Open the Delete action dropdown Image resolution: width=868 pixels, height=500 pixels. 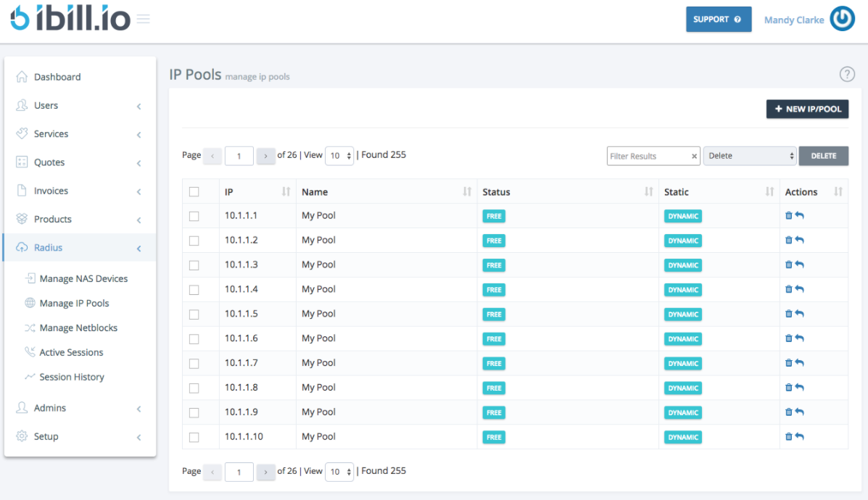tap(749, 156)
